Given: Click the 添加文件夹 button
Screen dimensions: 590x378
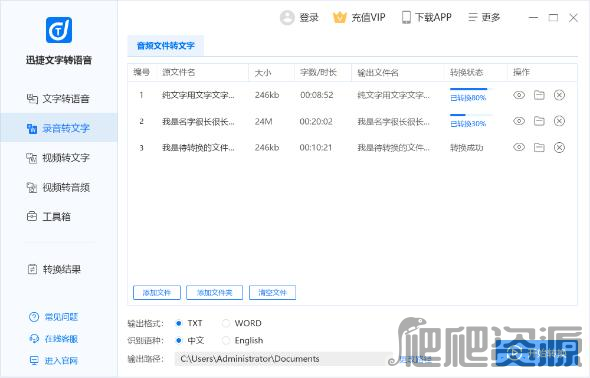Looking at the screenshot, I should (x=214, y=293).
